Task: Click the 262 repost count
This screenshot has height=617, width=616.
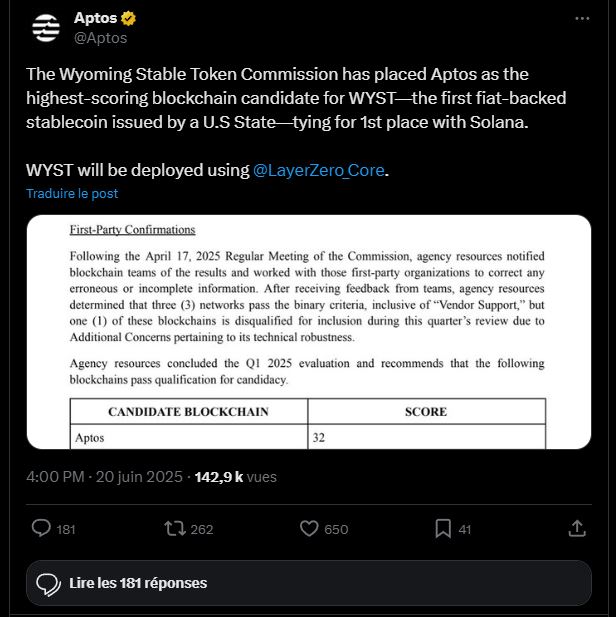Action: [201, 529]
